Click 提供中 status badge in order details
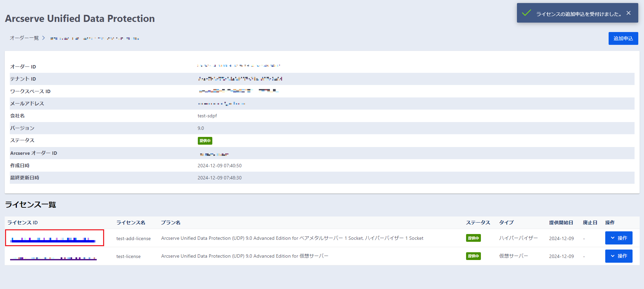 [205, 141]
